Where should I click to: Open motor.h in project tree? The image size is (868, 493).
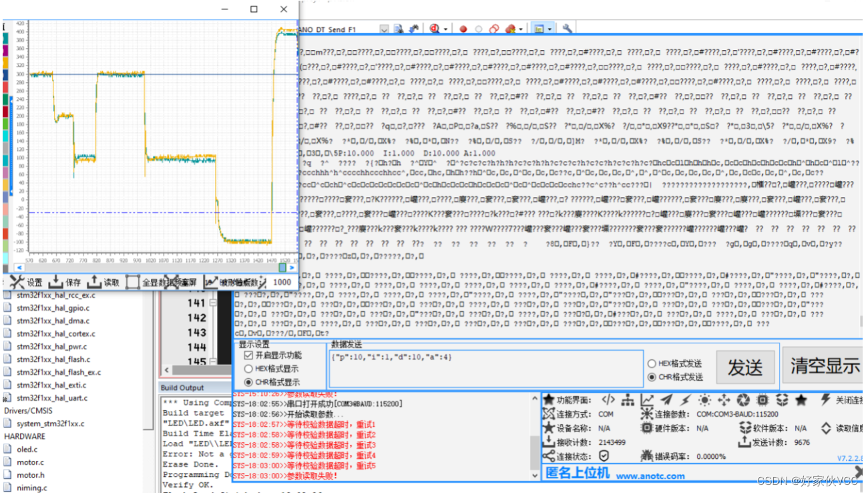tap(31, 475)
